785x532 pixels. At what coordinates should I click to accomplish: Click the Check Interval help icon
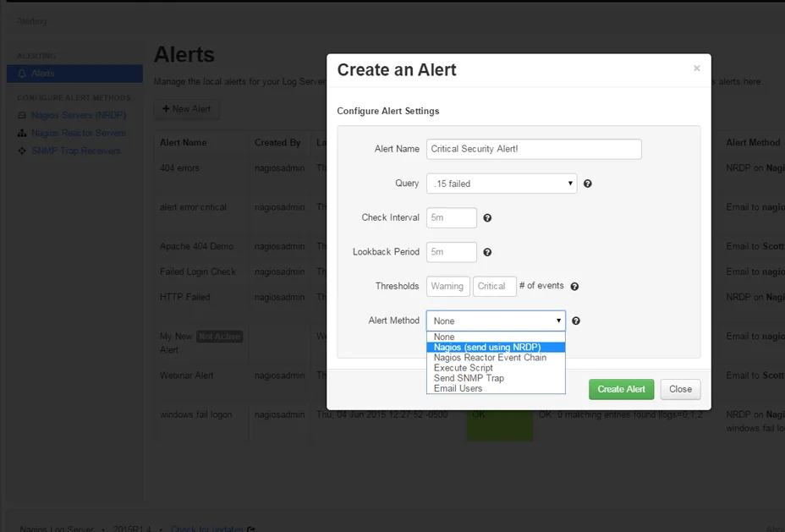tap(487, 217)
